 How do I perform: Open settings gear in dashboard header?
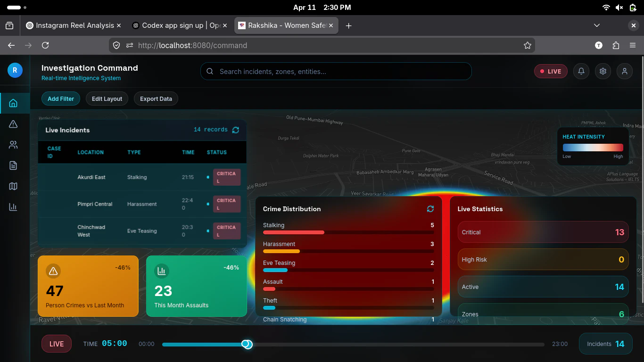[x=603, y=71]
